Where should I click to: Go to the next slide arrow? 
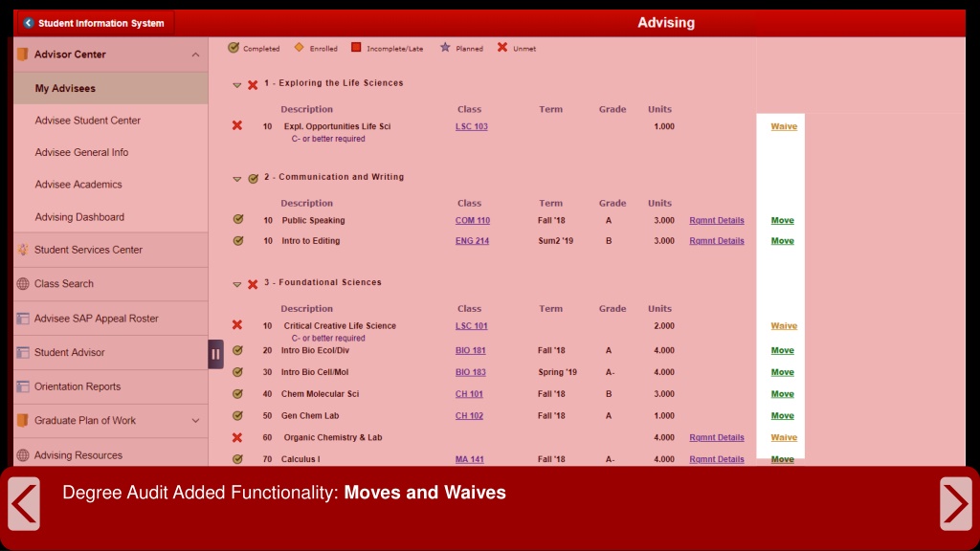(x=956, y=503)
